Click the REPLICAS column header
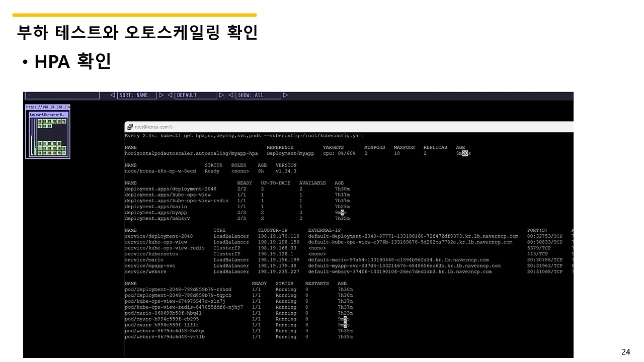 coord(435,148)
